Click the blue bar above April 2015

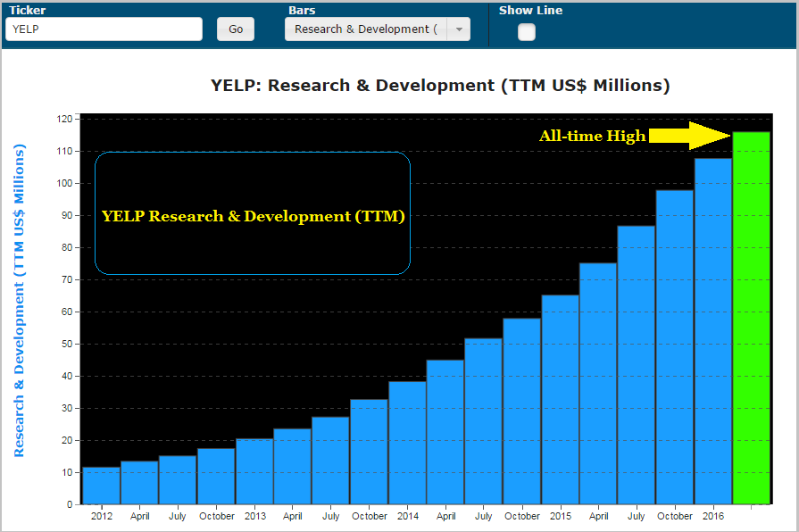tap(598, 384)
